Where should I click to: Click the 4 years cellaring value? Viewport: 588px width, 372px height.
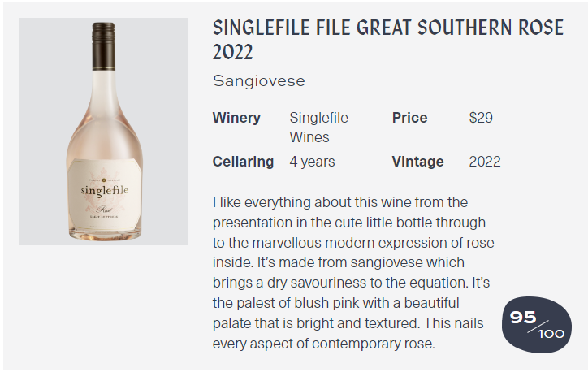coord(312,162)
